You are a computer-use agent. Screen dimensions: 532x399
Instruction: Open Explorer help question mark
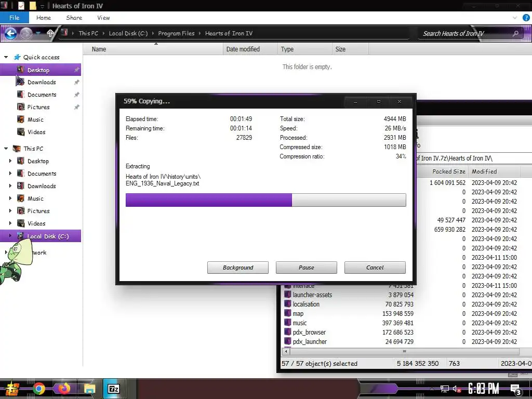coord(526,18)
